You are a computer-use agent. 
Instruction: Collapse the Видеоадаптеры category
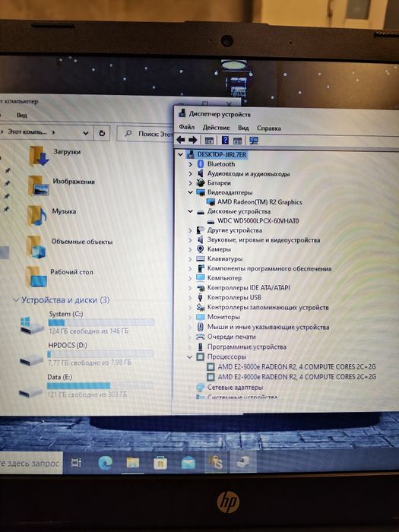click(190, 192)
